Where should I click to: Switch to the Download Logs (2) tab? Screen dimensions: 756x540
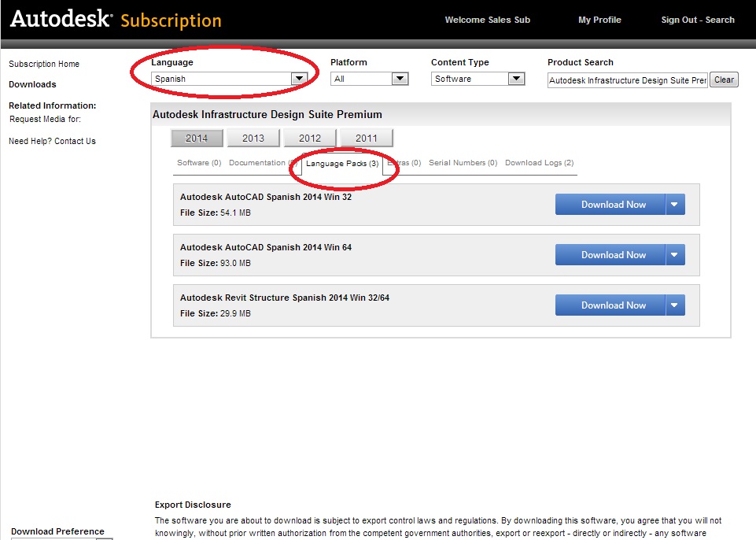tap(539, 163)
